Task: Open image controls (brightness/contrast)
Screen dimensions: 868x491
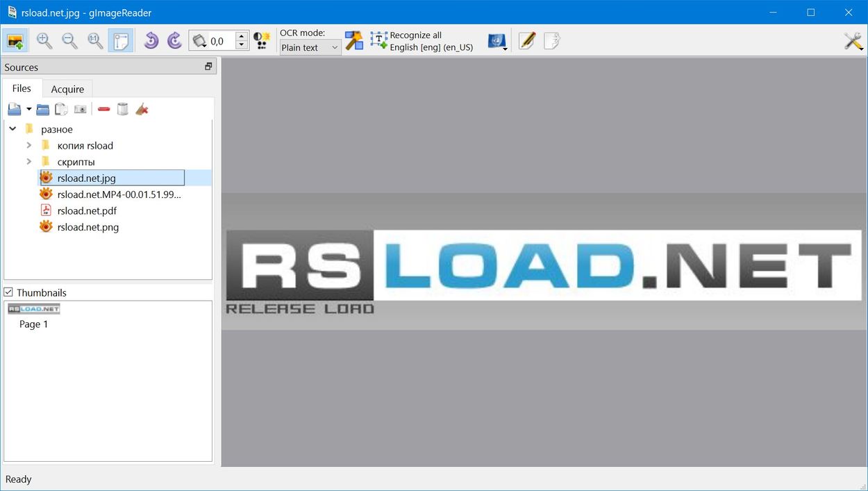Action: tap(262, 41)
